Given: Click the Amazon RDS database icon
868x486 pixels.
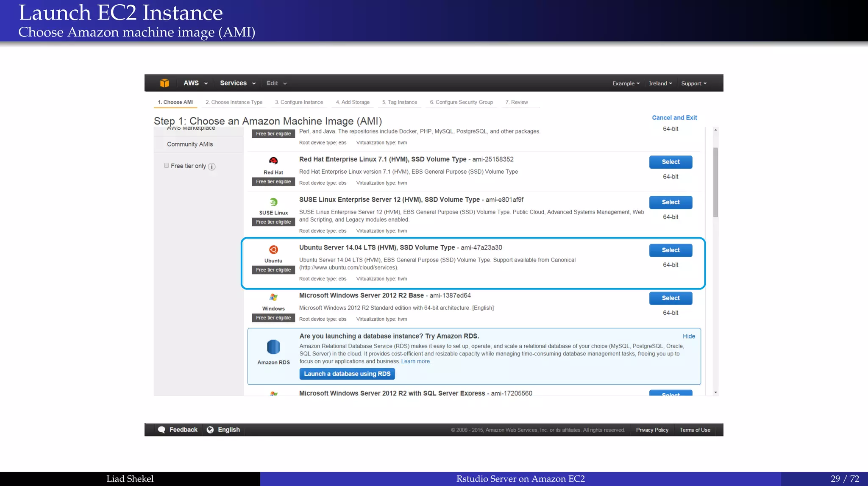Looking at the screenshot, I should 273,347.
